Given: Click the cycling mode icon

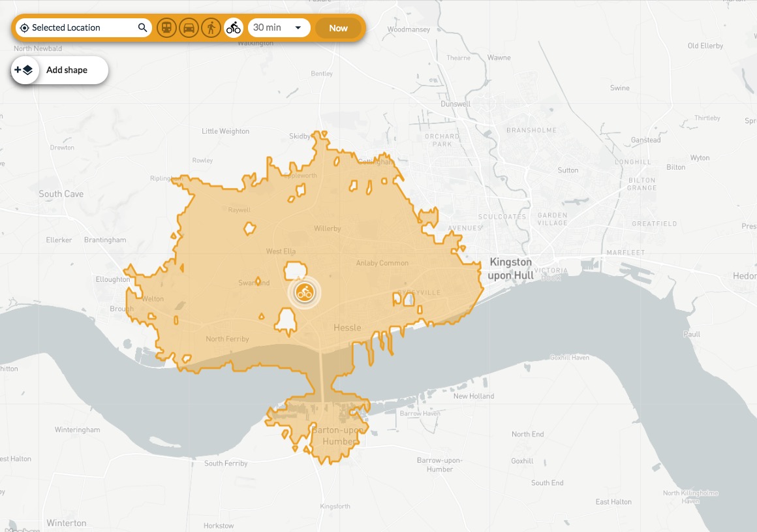Looking at the screenshot, I should pos(233,27).
